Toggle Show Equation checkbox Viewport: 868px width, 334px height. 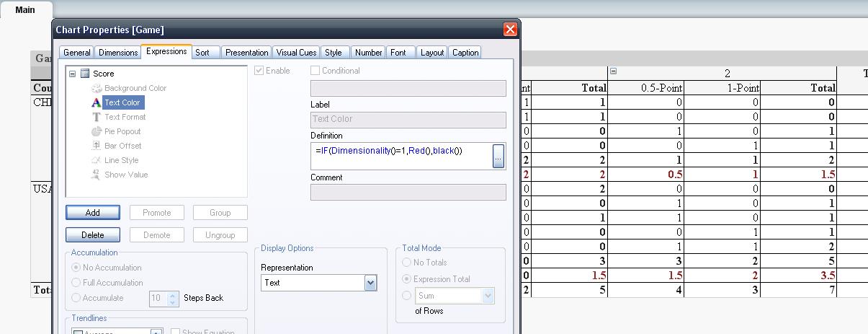coord(175,332)
